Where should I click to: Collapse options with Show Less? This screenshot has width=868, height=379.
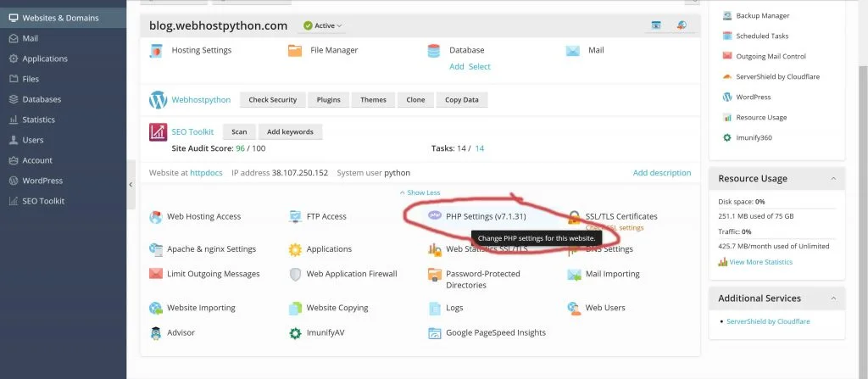point(420,192)
